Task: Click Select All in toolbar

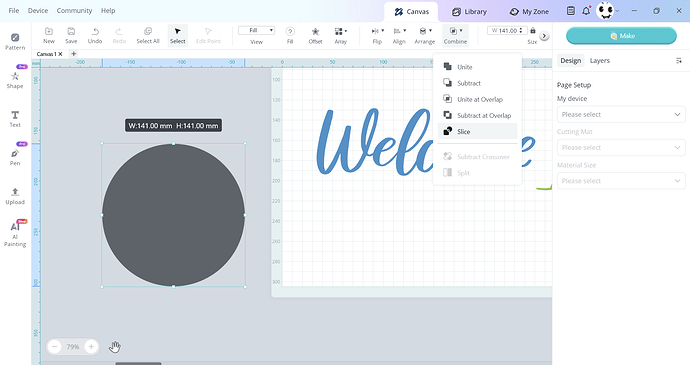Action: point(148,36)
